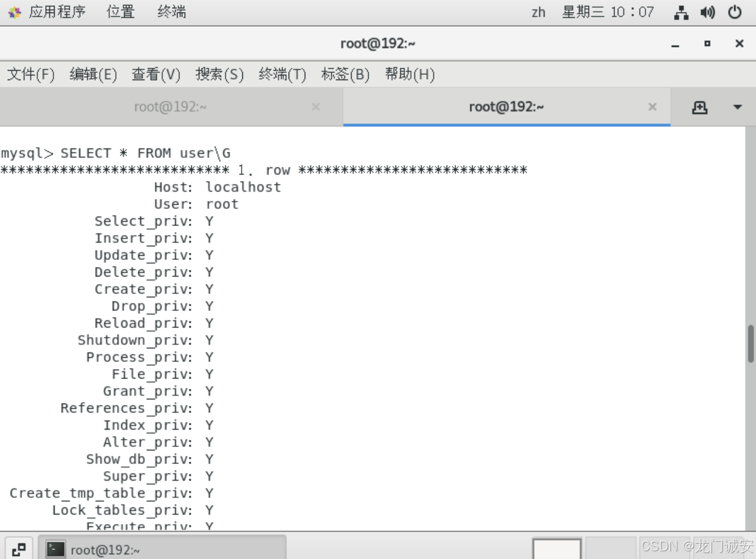Screen dimensions: 756x559
Task: Click the Index_priv row
Action: [158, 425]
